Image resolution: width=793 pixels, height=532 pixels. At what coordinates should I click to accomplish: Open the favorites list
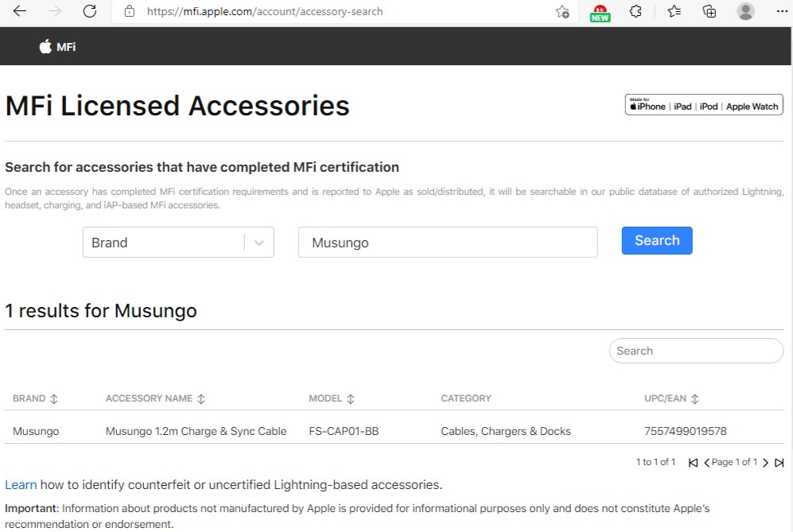coord(674,11)
